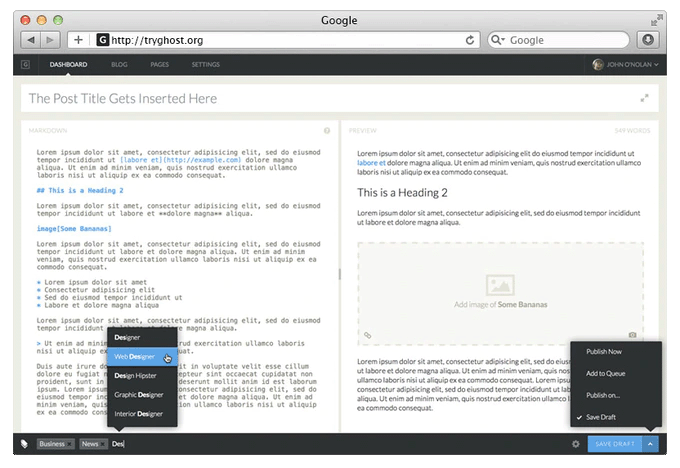Screen dimensions: 680x468
Task: Click the camera icon in image placeholder
Action: coord(632,335)
